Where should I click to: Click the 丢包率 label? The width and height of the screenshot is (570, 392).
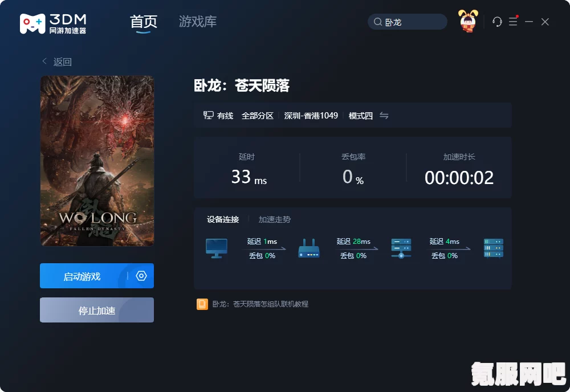click(353, 157)
